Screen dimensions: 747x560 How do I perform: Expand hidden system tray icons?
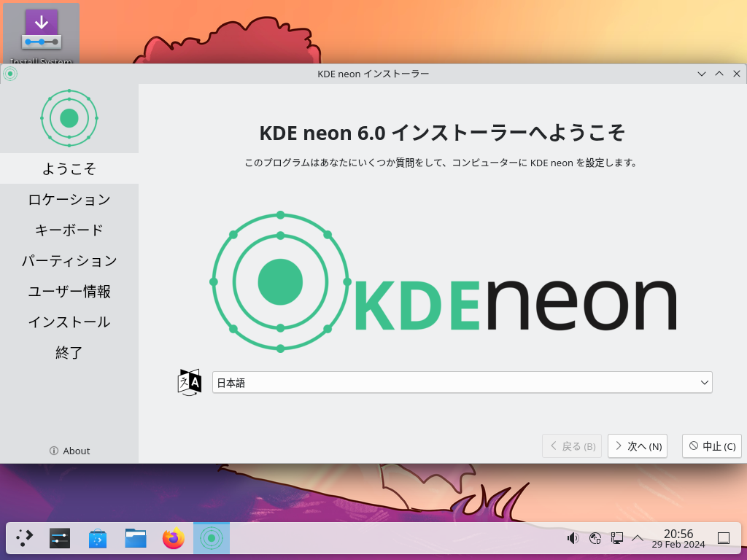(x=638, y=538)
